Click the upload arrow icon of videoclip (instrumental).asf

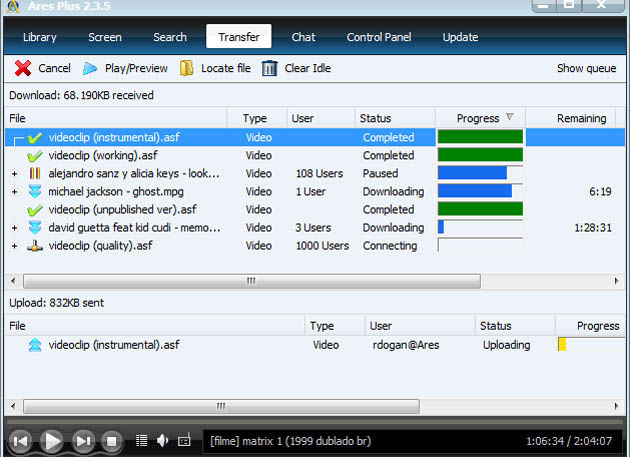point(35,345)
